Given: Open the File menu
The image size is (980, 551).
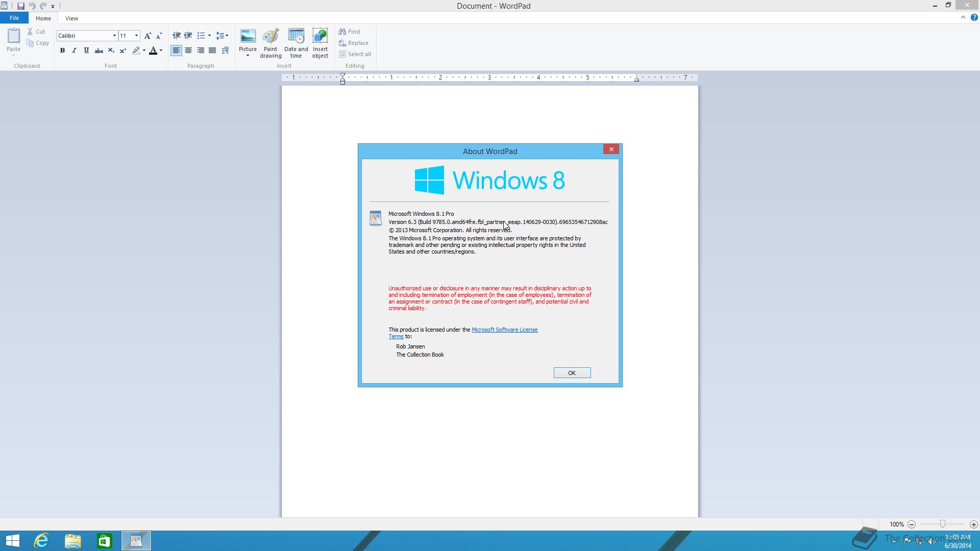Looking at the screenshot, I should click(14, 18).
